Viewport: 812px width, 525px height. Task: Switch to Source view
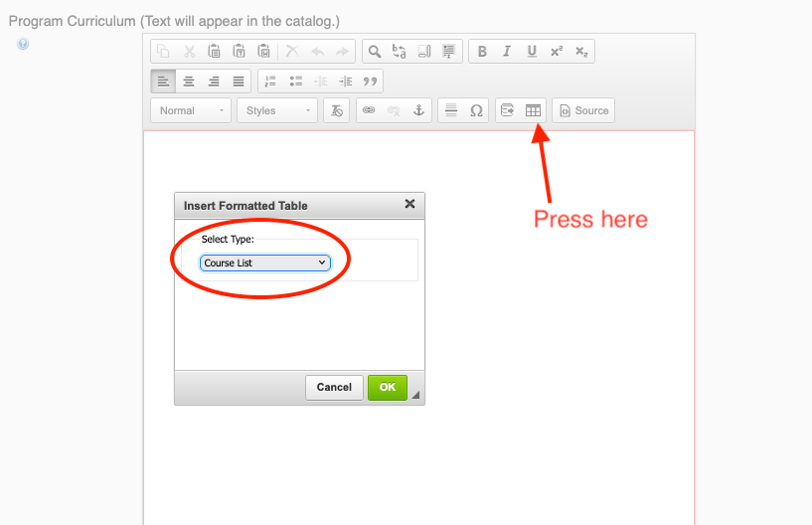[x=583, y=110]
